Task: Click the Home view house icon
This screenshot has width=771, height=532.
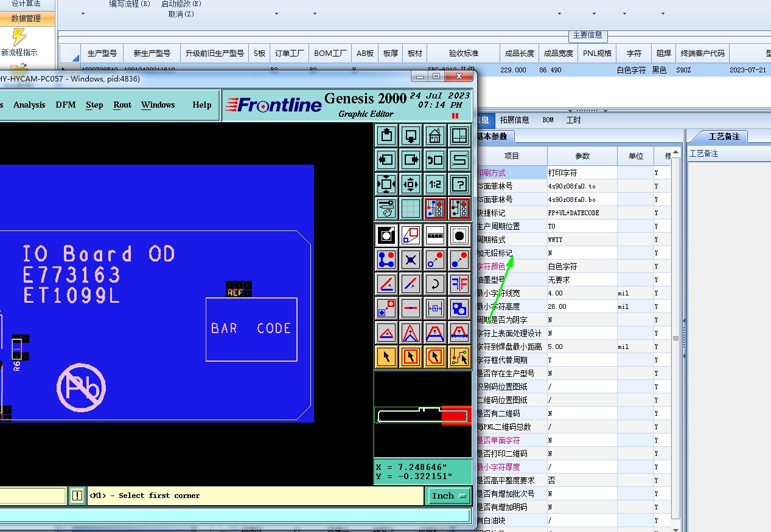Action: coord(435,135)
